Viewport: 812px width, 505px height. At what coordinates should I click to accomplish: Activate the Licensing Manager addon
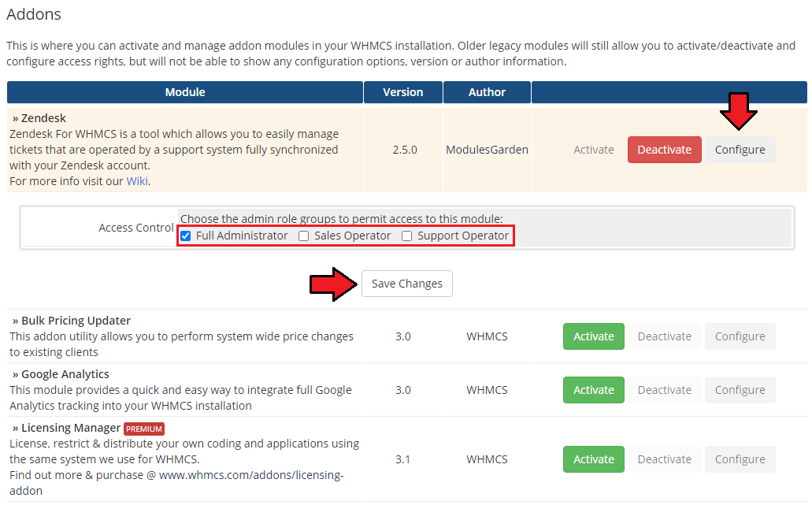[594, 459]
